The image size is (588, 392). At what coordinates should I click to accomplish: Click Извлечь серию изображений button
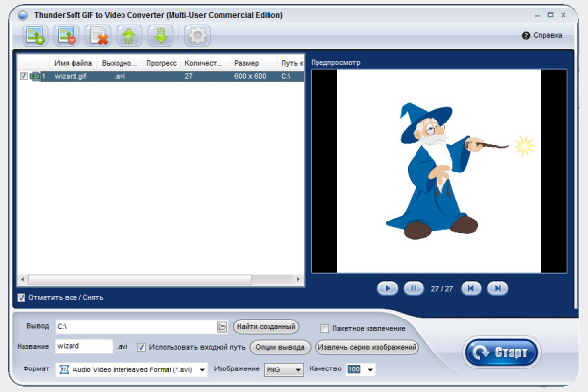367,347
